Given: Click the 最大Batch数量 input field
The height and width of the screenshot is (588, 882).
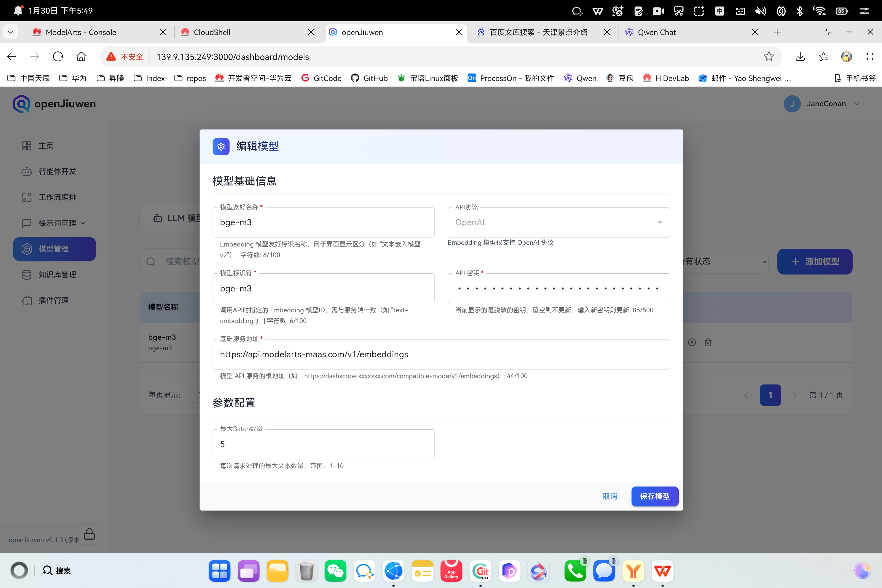Looking at the screenshot, I should click(x=323, y=444).
